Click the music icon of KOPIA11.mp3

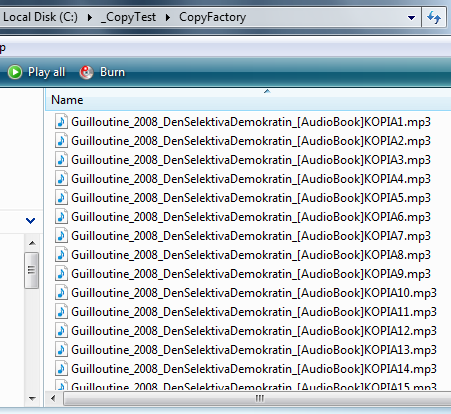(61, 312)
